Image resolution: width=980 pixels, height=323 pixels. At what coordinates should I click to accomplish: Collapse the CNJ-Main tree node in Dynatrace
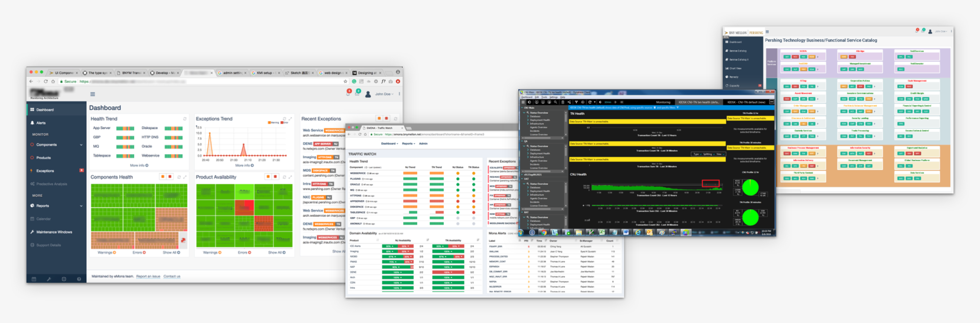pyautogui.click(x=522, y=108)
